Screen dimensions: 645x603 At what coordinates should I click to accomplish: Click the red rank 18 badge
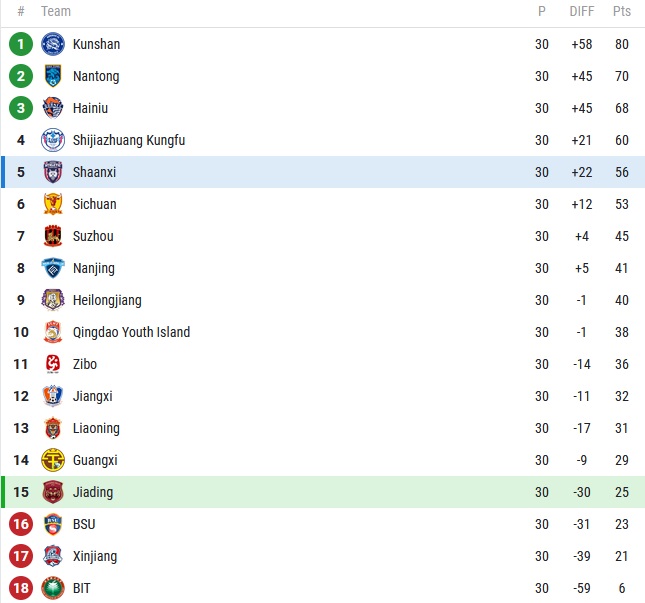click(20, 588)
